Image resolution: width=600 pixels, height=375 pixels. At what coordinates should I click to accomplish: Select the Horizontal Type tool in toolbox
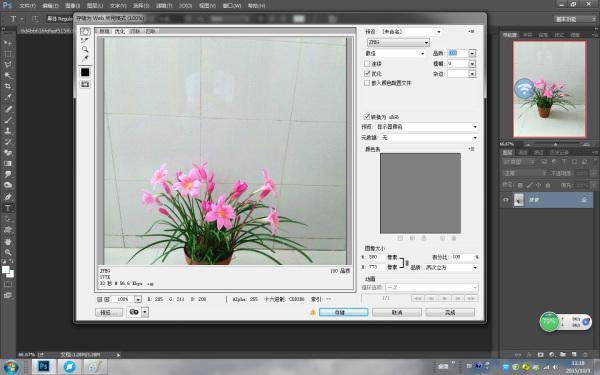tap(8, 209)
